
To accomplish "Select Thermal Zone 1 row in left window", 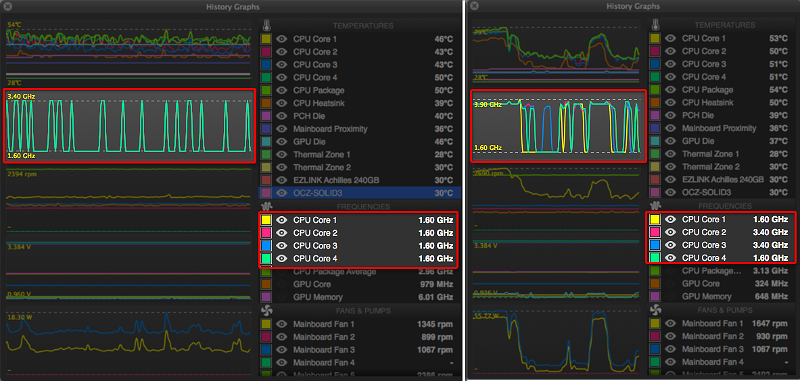I will coord(359,155).
